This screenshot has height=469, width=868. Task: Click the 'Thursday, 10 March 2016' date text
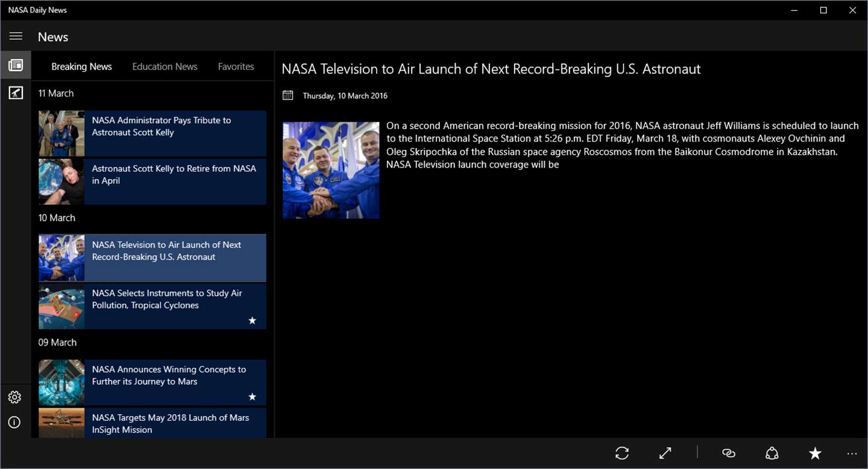coord(345,96)
